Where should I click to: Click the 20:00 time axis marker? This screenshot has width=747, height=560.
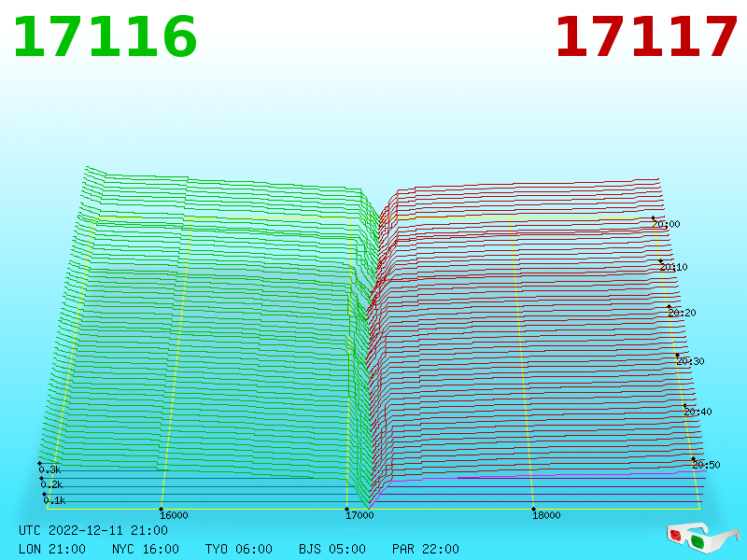coord(667,224)
